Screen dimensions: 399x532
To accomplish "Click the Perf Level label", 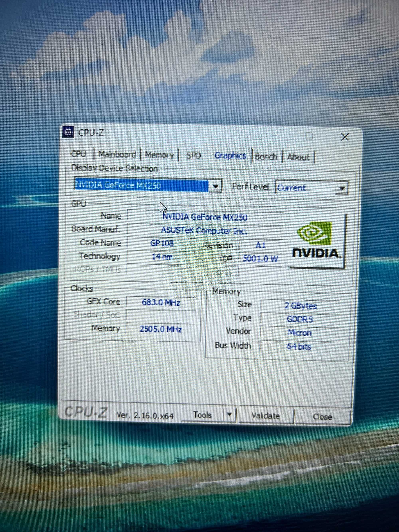I will (x=250, y=186).
